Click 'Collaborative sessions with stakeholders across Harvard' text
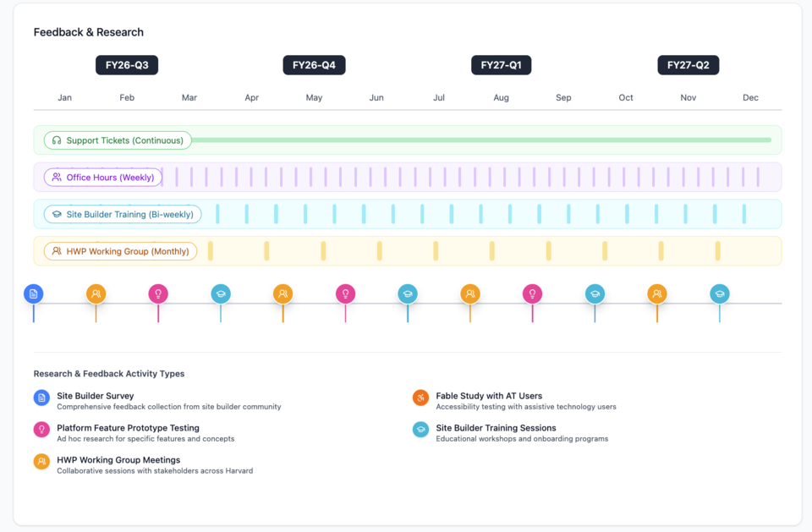Screen dimensions: 812x532 (x=155, y=471)
